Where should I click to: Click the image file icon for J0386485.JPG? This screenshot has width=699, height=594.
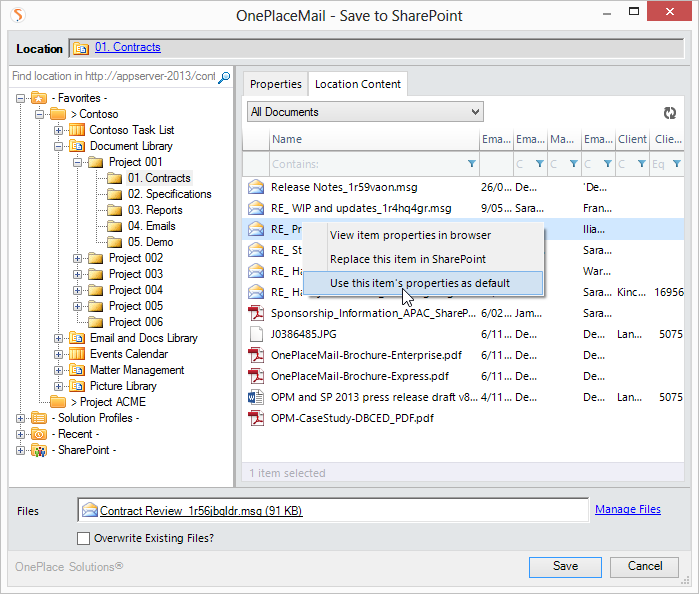[x=256, y=334]
